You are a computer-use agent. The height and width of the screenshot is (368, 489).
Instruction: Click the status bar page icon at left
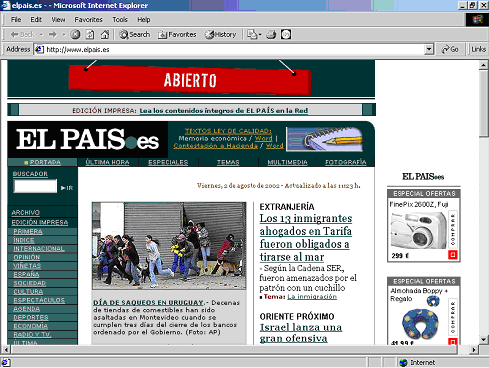6,363
